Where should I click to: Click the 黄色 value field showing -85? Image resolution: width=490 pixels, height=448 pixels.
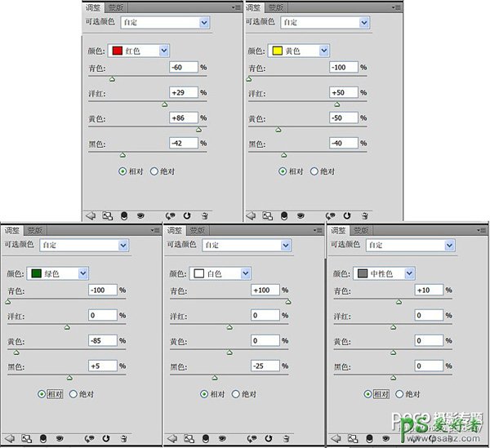coord(104,341)
